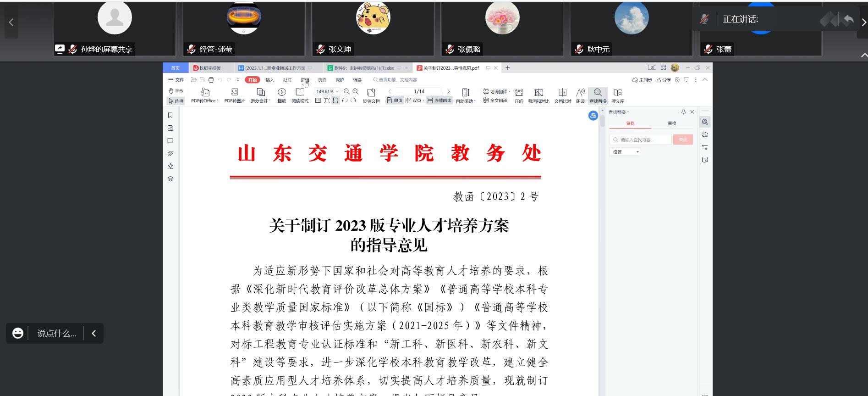Click the PDF转图片 icon
This screenshot has width=868, height=396.
(x=234, y=93)
